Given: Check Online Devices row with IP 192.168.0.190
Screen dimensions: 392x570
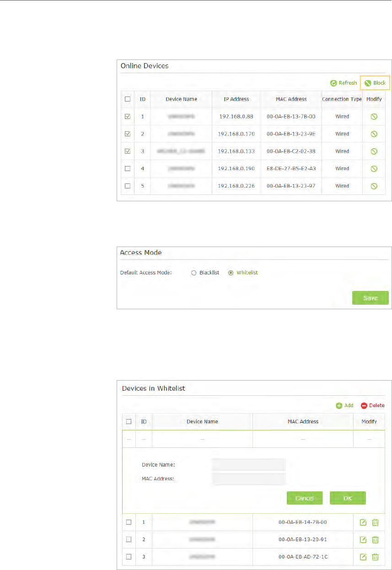Looking at the screenshot, I should [x=128, y=168].
